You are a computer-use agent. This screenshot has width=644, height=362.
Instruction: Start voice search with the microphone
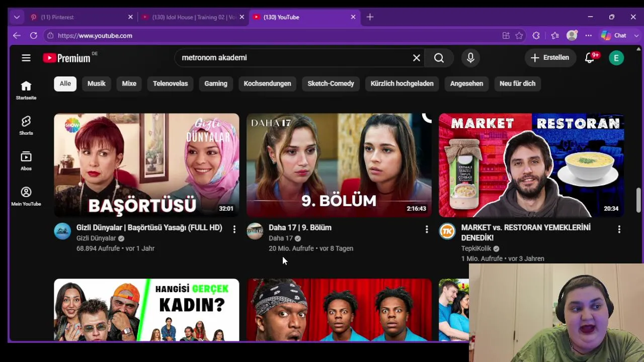click(x=470, y=58)
